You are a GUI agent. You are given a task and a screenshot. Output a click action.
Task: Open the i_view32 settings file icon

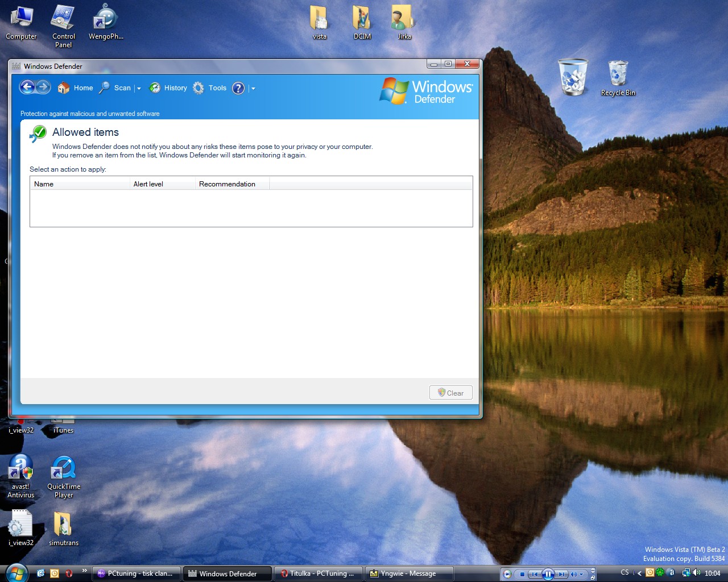pyautogui.click(x=21, y=527)
